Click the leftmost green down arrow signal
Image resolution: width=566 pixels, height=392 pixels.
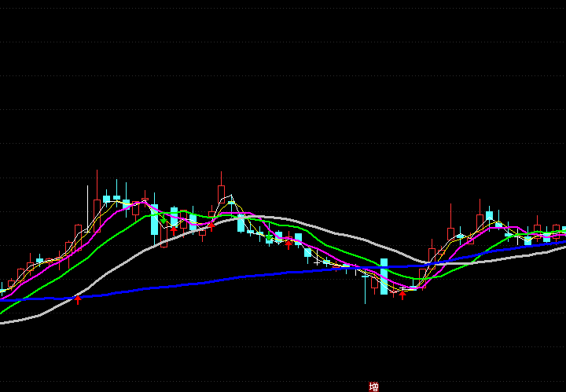(x=164, y=219)
